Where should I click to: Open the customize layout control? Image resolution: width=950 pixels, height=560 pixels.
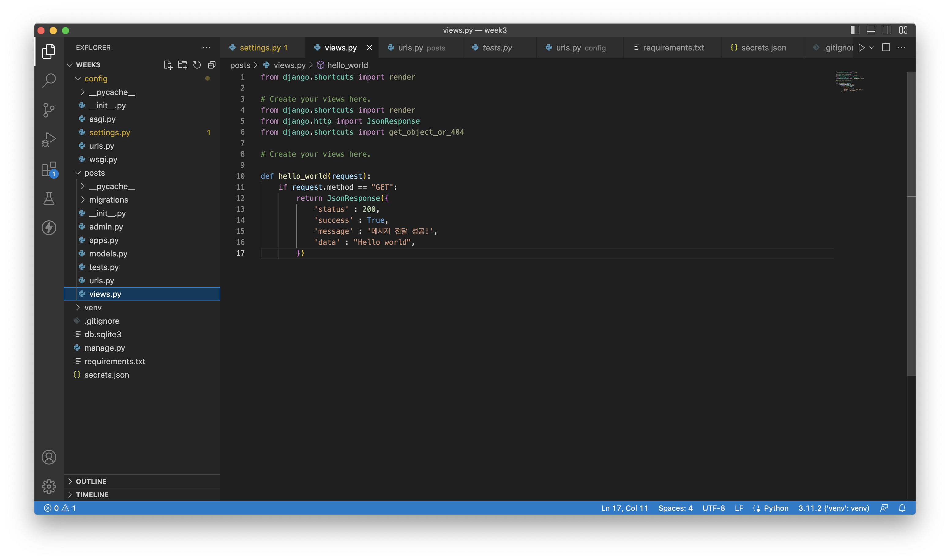(x=903, y=30)
